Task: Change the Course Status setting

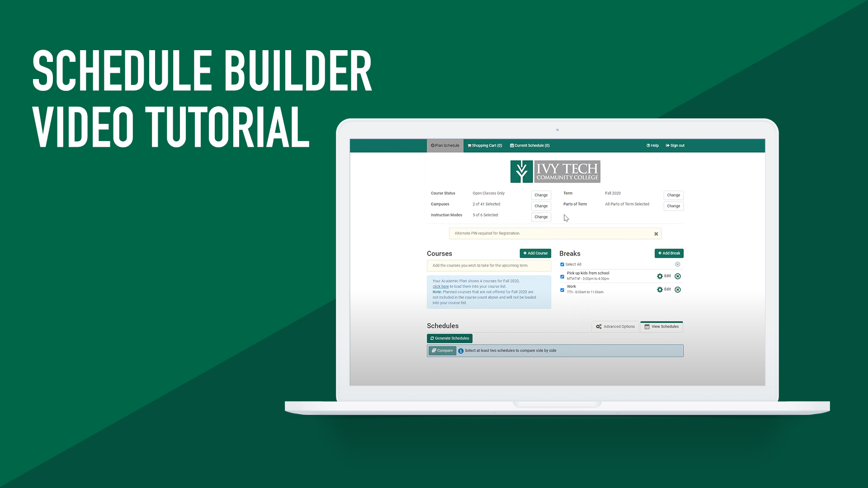Action: click(540, 195)
